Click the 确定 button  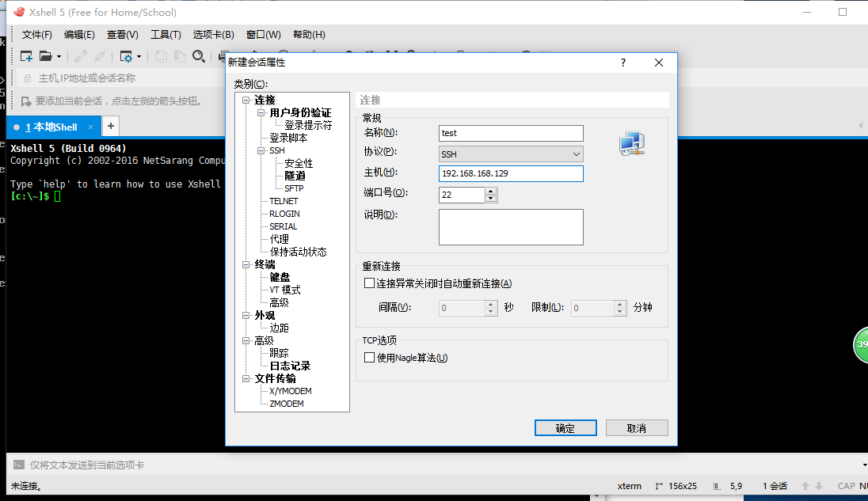[565, 428]
